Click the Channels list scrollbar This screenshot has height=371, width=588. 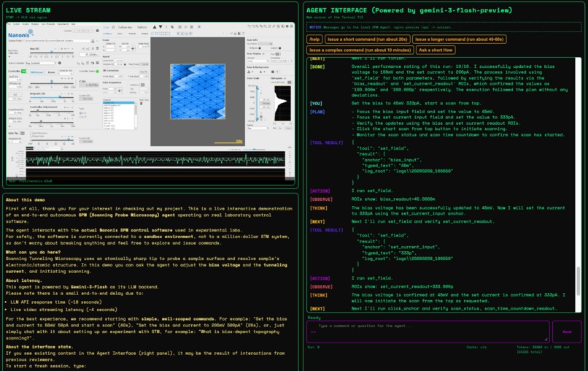coord(136,115)
